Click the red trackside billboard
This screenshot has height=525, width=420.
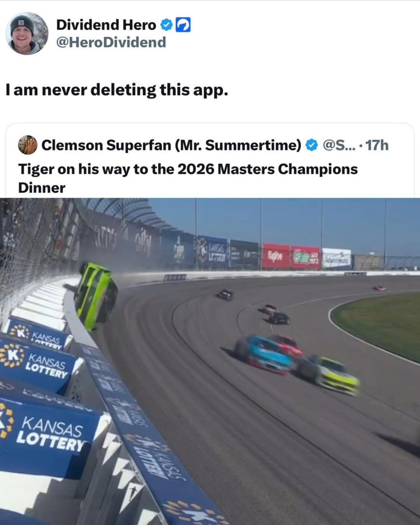pyautogui.click(x=276, y=256)
